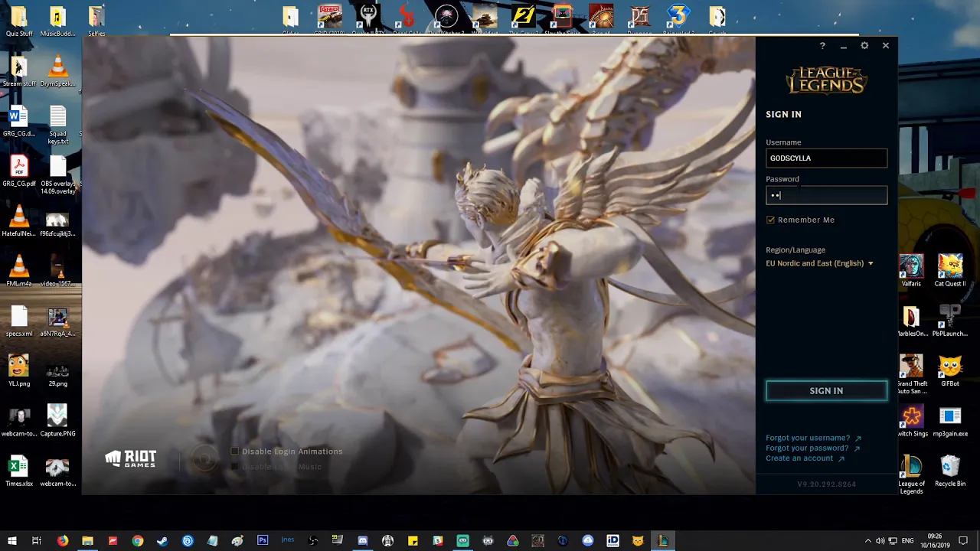Open File Explorer from the taskbar
Image resolution: width=980 pixels, height=551 pixels.
point(87,541)
